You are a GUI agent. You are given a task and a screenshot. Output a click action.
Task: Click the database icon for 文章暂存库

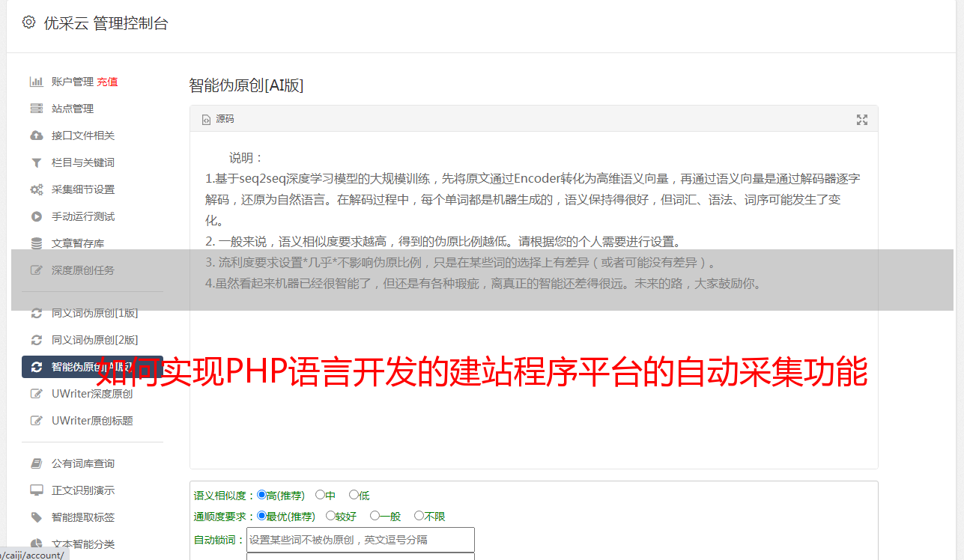36,243
